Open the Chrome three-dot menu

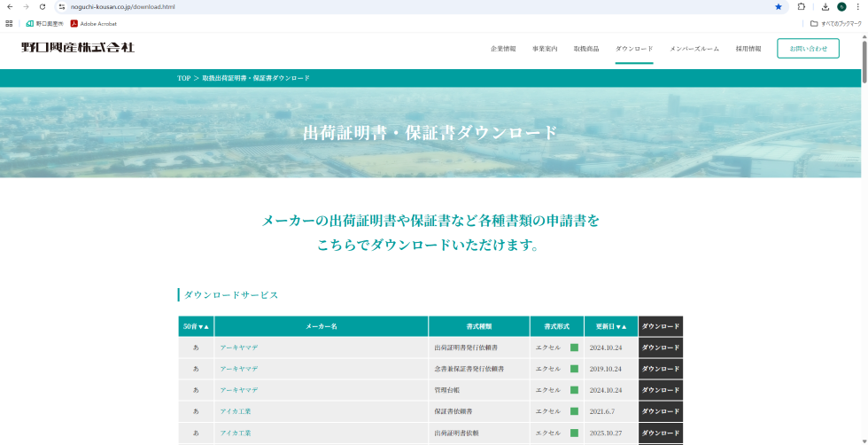(x=858, y=6)
